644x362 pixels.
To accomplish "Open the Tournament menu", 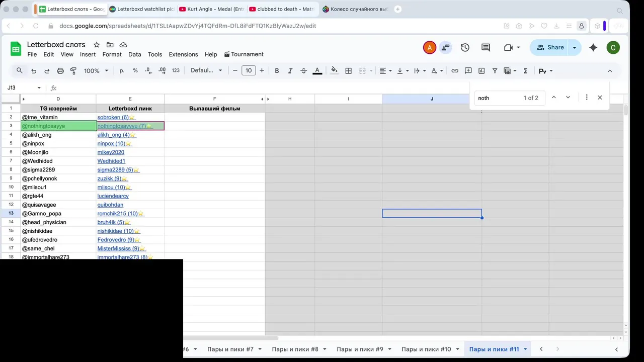I will (x=244, y=54).
